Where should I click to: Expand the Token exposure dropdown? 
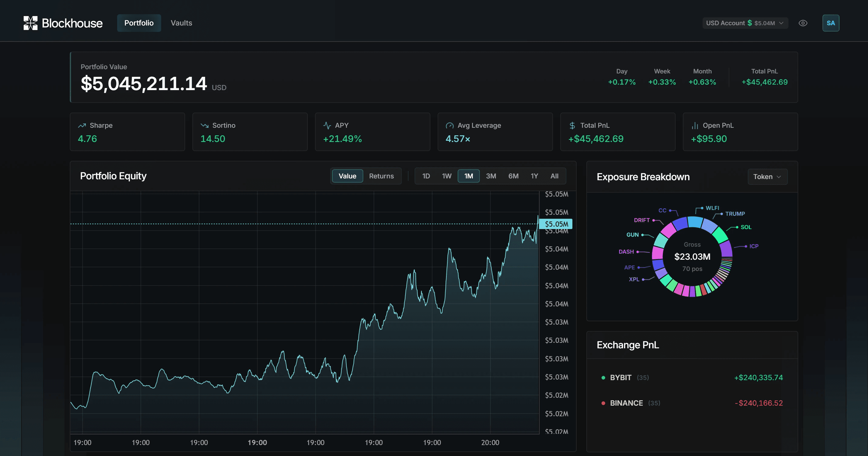coord(767,177)
